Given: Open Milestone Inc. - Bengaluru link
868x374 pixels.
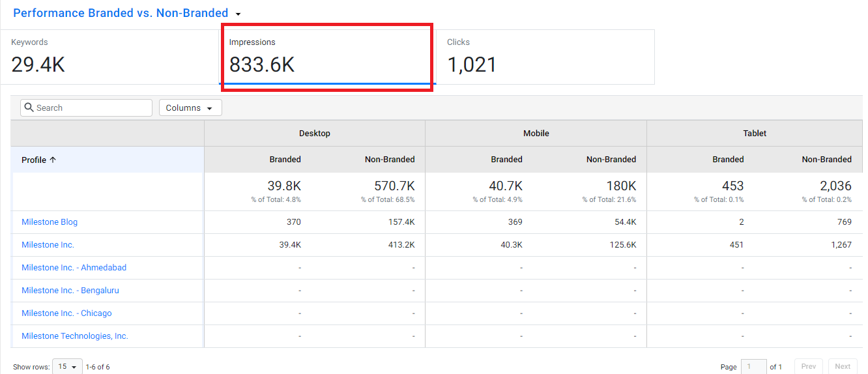Looking at the screenshot, I should 70,291.
